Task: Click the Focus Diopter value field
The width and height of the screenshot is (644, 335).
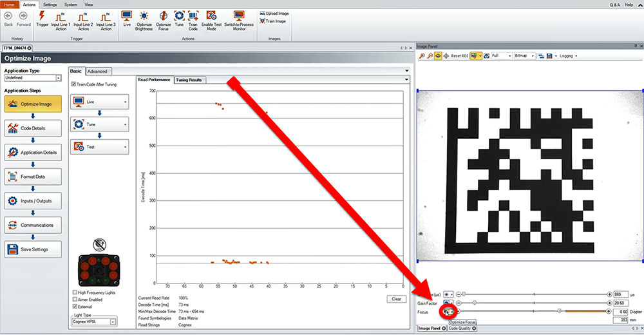Action: pos(620,311)
